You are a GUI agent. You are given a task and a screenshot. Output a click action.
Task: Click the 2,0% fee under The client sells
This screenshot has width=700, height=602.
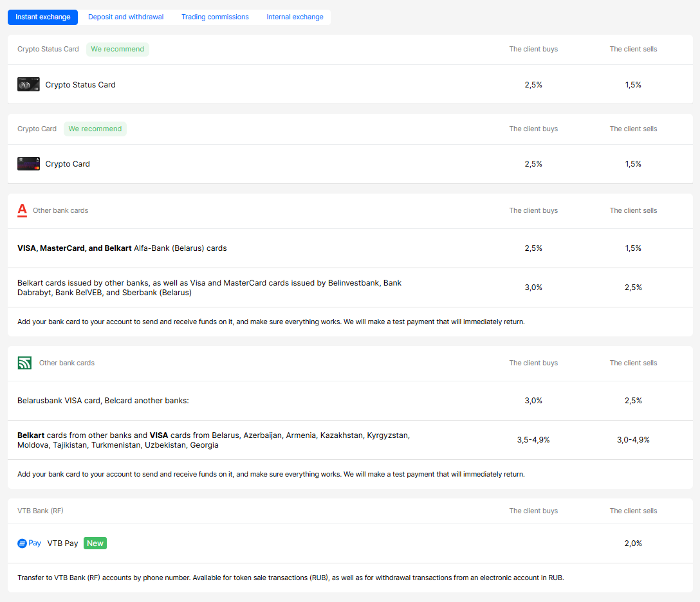click(x=633, y=543)
